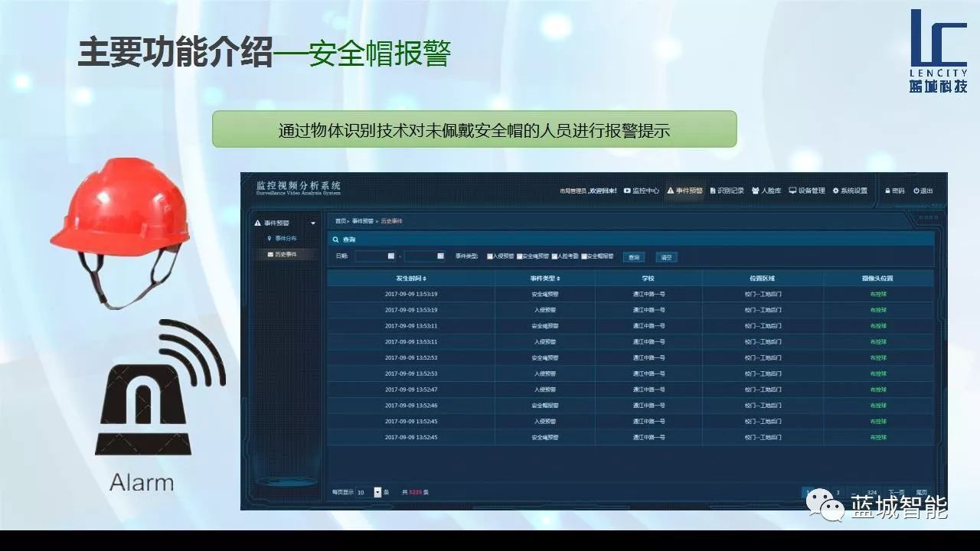Click the 退出 logout power icon
This screenshot has height=551, width=980.
coord(916,191)
